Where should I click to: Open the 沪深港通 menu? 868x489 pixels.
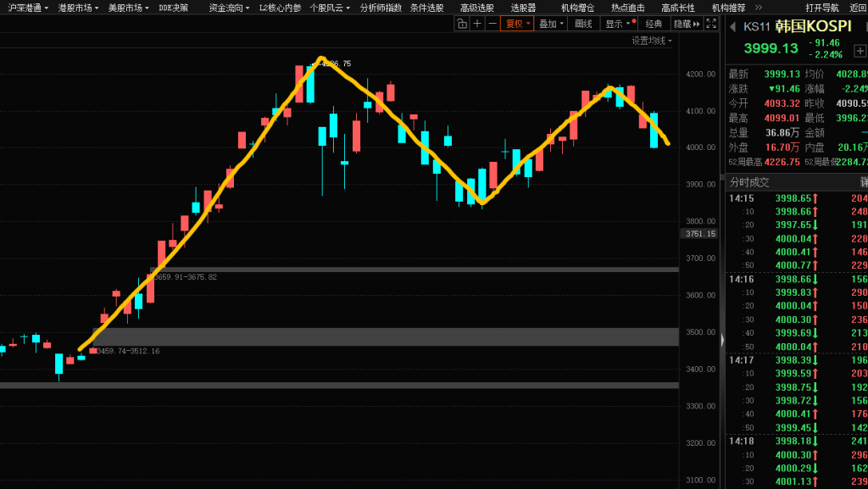28,8
